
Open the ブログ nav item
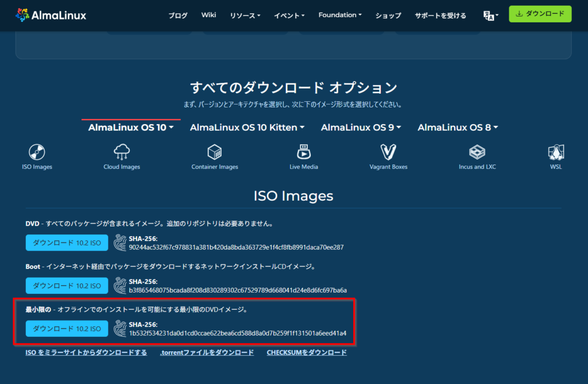[x=178, y=16]
